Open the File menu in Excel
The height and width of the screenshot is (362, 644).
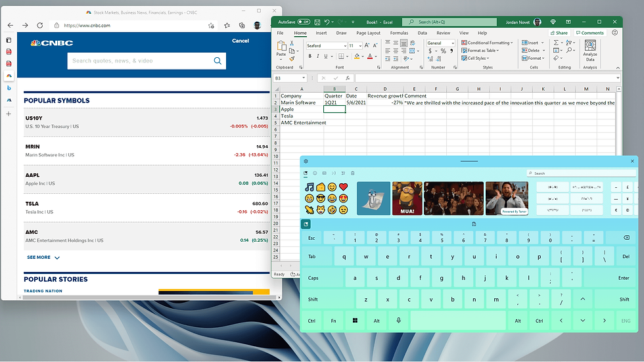(x=280, y=33)
